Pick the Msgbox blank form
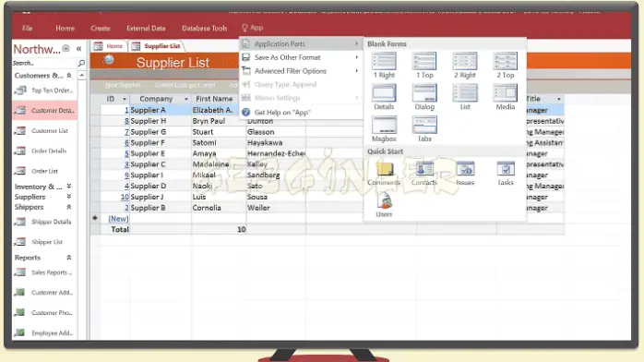The height and width of the screenshot is (362, 644). point(384,129)
